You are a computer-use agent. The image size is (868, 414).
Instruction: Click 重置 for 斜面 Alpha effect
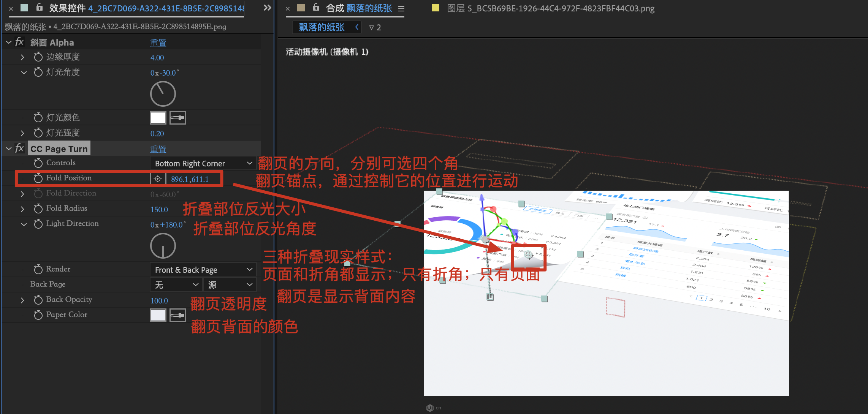(158, 43)
